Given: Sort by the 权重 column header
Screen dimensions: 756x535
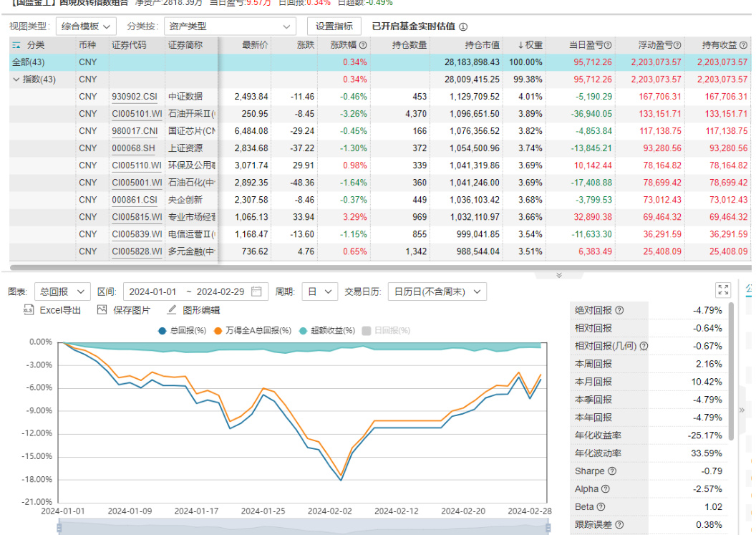Looking at the screenshot, I should [530, 45].
